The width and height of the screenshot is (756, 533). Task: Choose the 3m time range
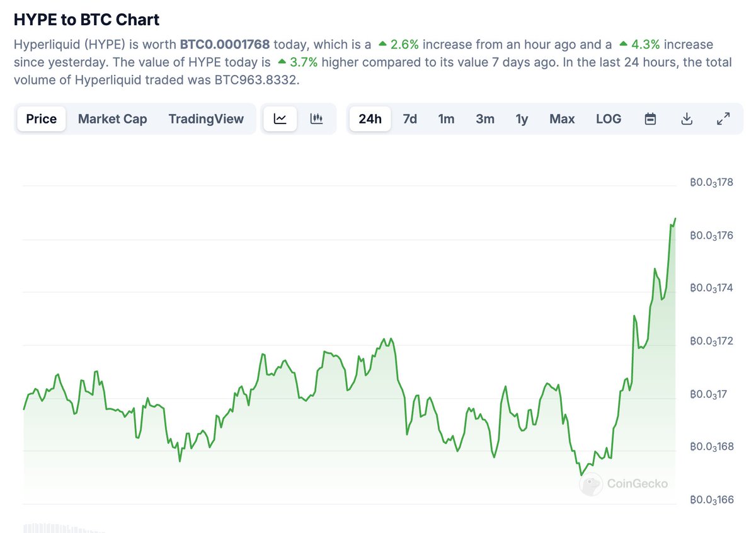485,118
